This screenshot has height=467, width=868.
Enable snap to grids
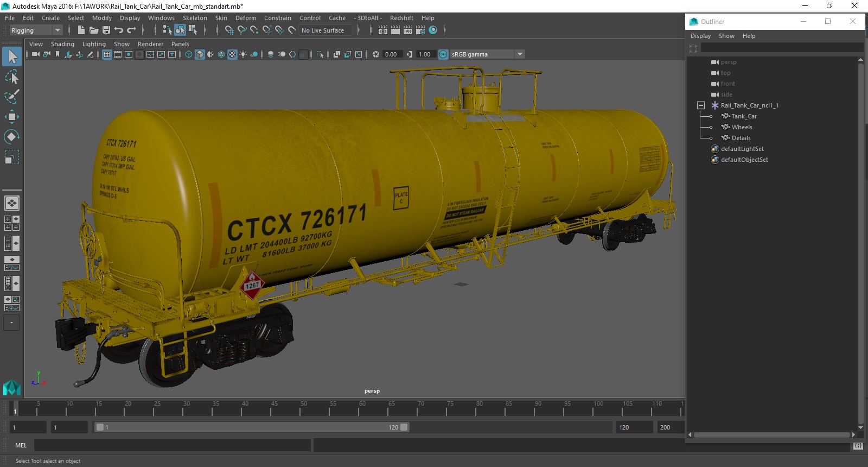(x=229, y=30)
